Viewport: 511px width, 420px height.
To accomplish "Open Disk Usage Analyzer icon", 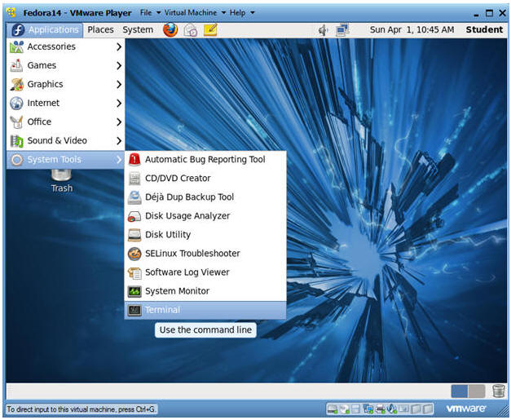I will [x=134, y=216].
